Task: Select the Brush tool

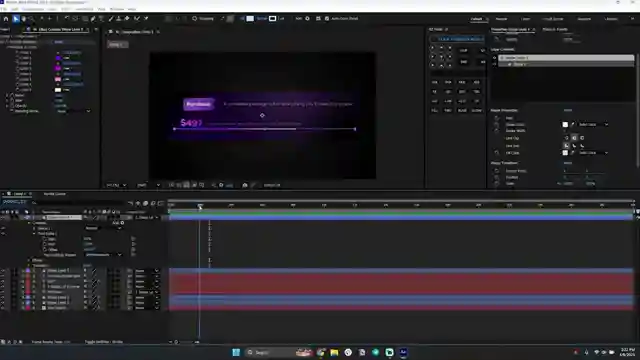Action: point(111,19)
